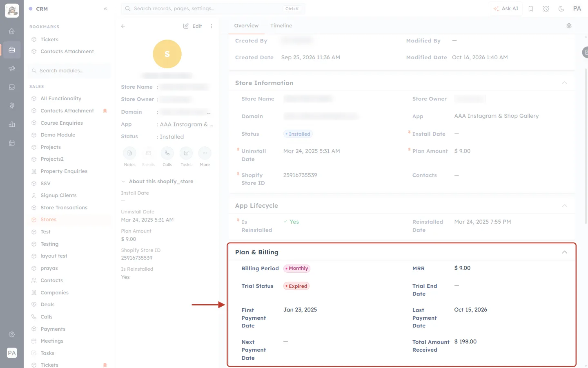Switch to the Timeline tab

(281, 26)
